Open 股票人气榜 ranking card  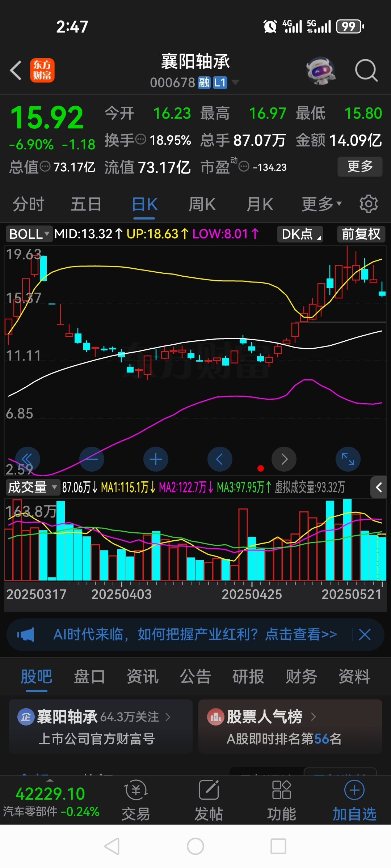[x=290, y=727]
